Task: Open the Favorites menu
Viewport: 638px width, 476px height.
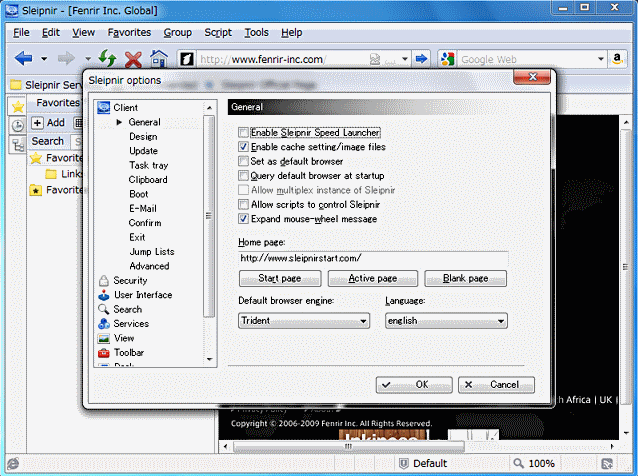Action: pos(129,32)
